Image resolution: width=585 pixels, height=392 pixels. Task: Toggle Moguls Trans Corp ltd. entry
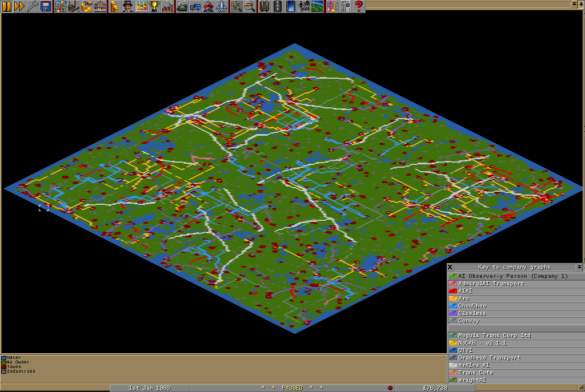[x=516, y=336]
